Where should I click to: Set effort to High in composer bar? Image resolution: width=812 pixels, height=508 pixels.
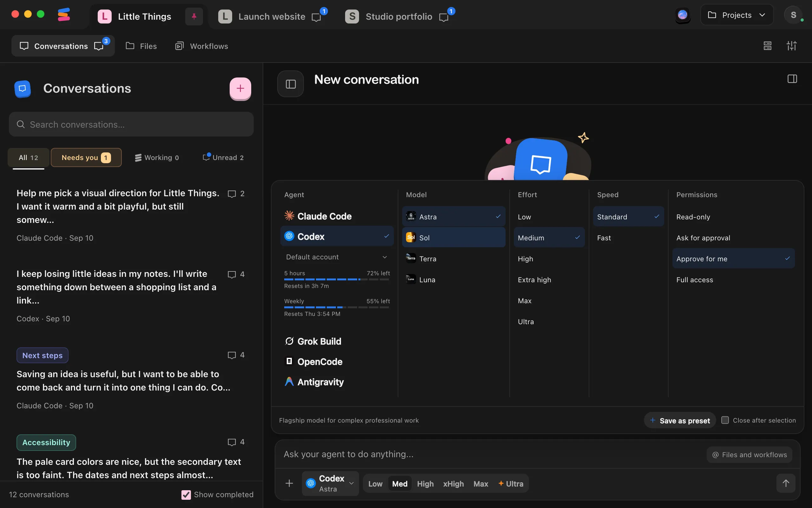[425, 484]
